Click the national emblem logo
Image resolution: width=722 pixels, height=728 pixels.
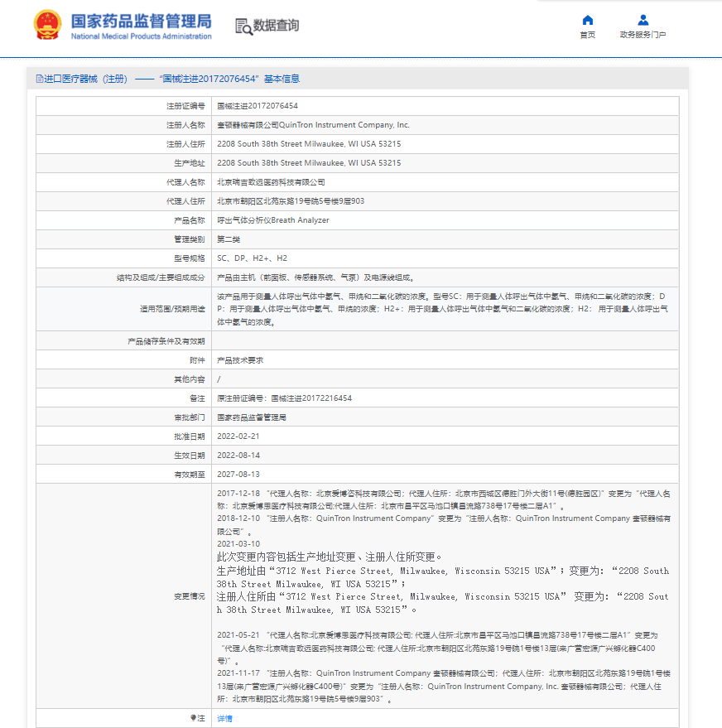tap(47, 25)
